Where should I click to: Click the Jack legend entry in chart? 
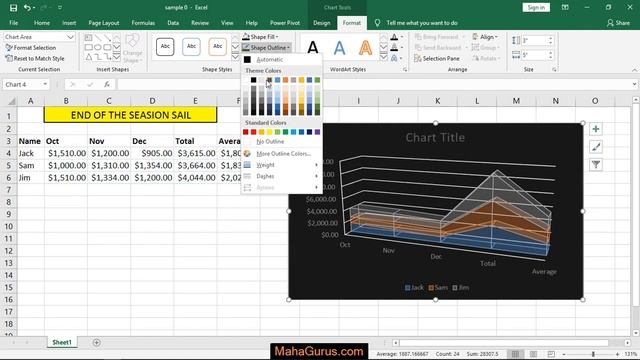[x=414, y=288]
